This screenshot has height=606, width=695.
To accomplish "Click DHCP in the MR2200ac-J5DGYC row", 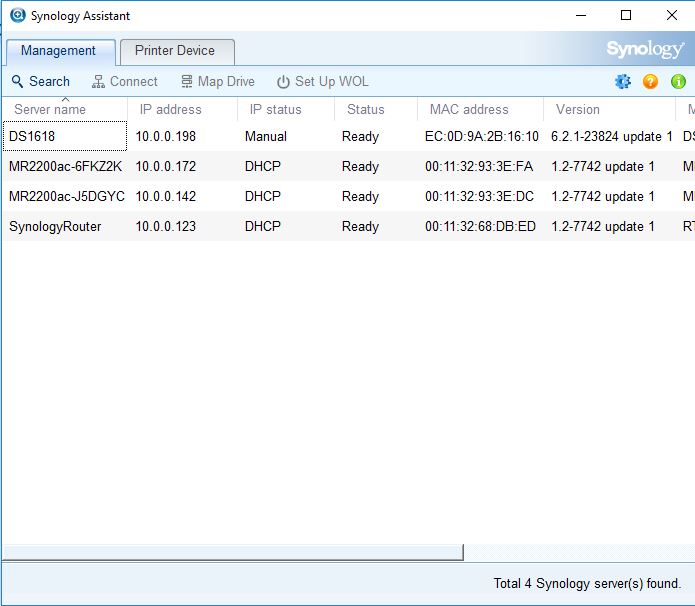I will [263, 196].
